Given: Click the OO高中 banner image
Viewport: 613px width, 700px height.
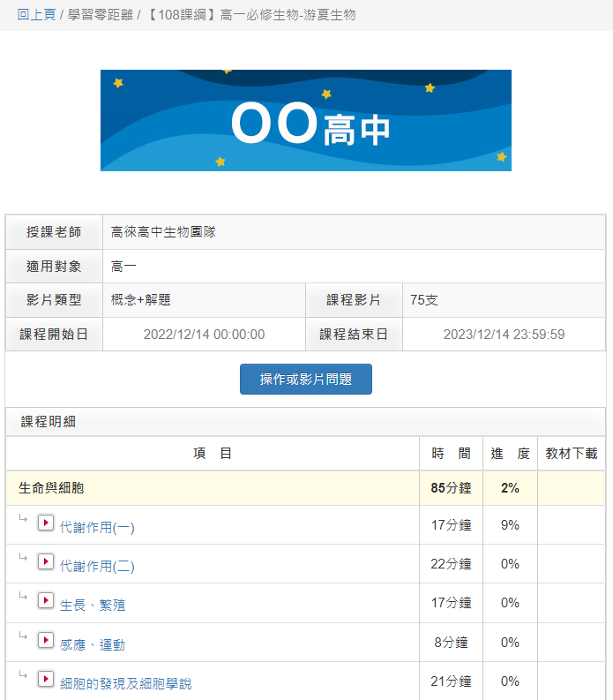Looking at the screenshot, I should pos(305,120).
